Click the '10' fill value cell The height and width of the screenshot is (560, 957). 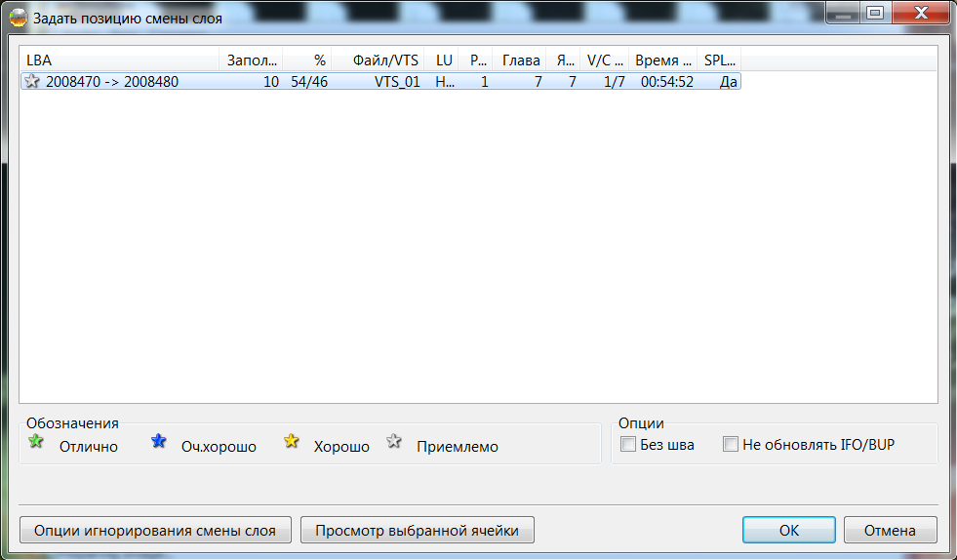(271, 82)
